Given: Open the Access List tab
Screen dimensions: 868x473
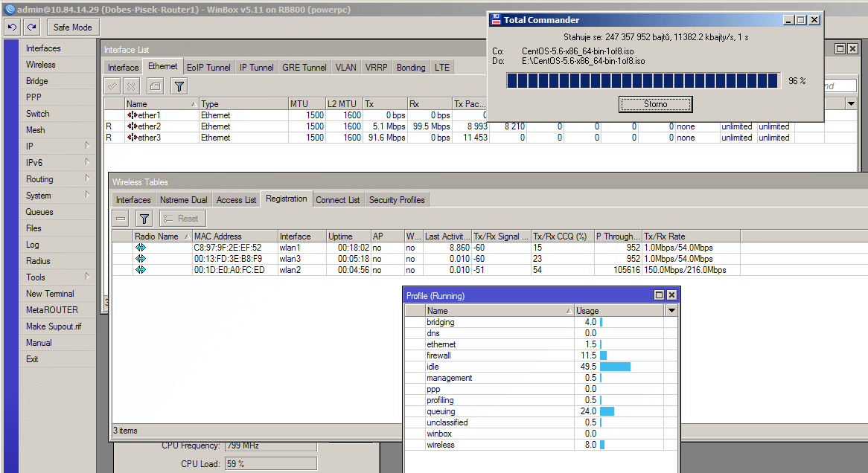Looking at the screenshot, I should point(237,200).
